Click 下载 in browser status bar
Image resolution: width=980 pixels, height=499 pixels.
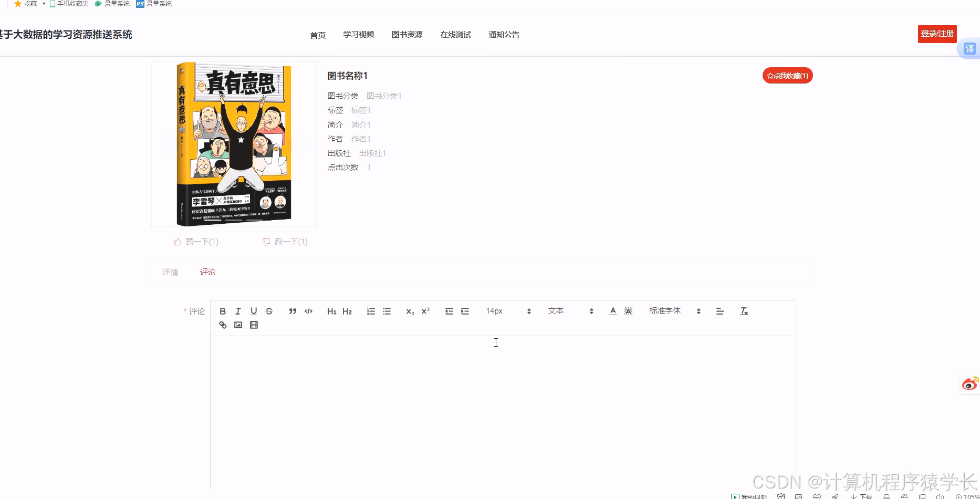(861, 496)
